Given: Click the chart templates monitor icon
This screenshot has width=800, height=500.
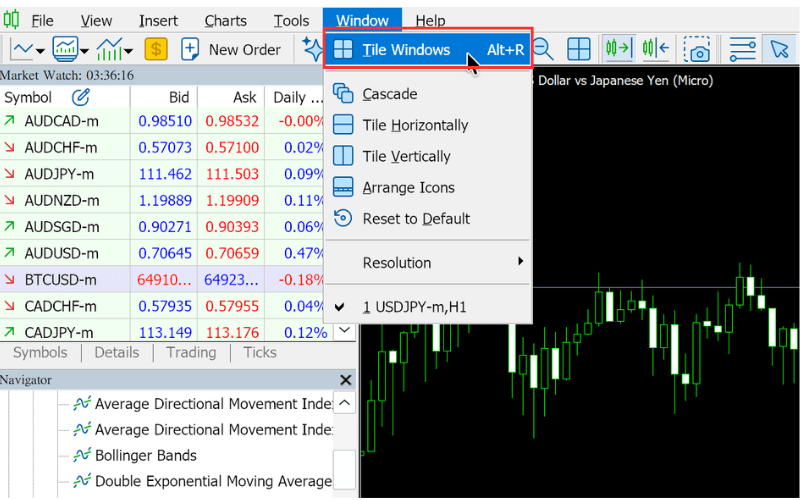Looking at the screenshot, I should (66, 49).
